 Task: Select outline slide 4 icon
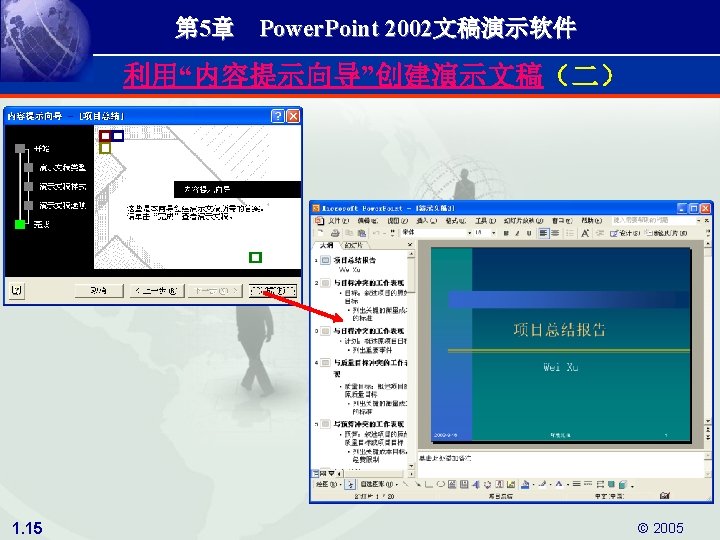point(326,363)
